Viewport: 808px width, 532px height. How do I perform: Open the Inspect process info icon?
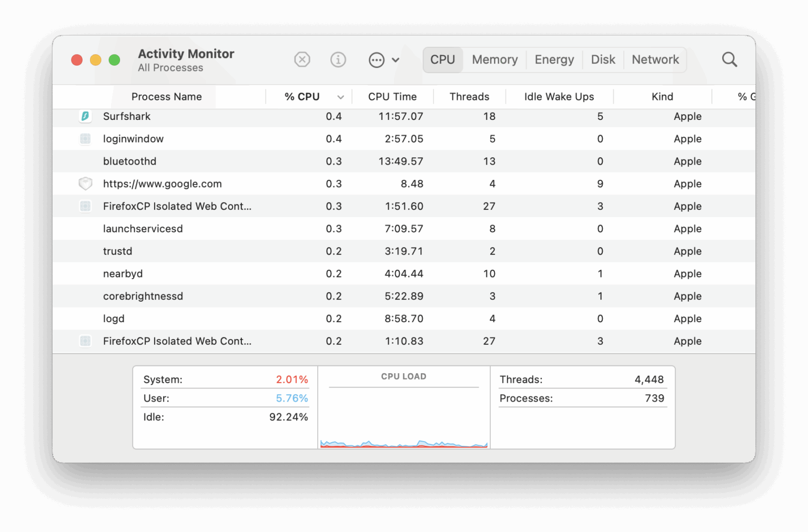pyautogui.click(x=338, y=59)
